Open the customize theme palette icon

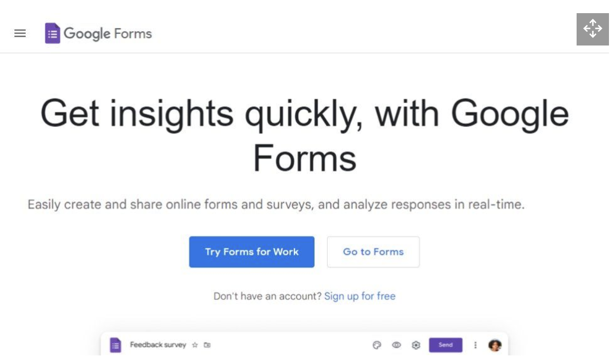377,345
